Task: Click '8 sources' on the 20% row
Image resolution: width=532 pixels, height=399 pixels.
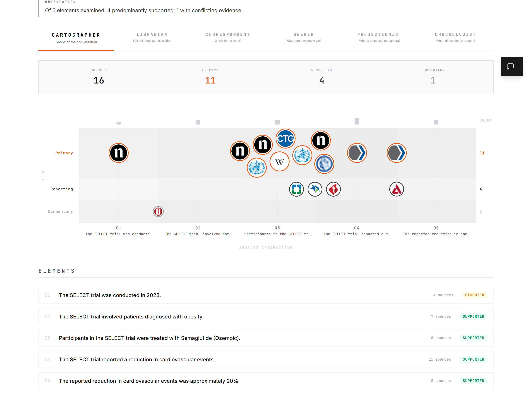Action: [441, 381]
